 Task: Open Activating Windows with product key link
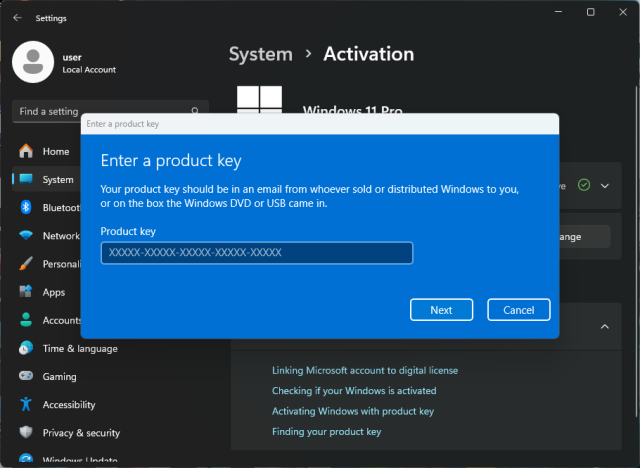(353, 411)
